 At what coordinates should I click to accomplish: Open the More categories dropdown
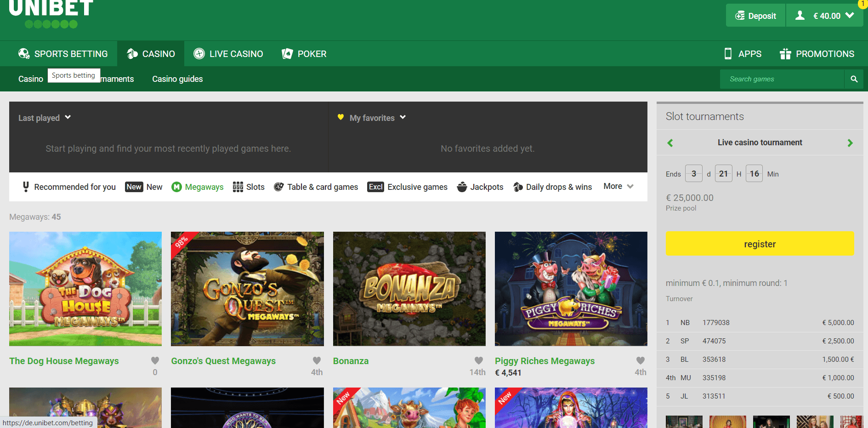(618, 186)
